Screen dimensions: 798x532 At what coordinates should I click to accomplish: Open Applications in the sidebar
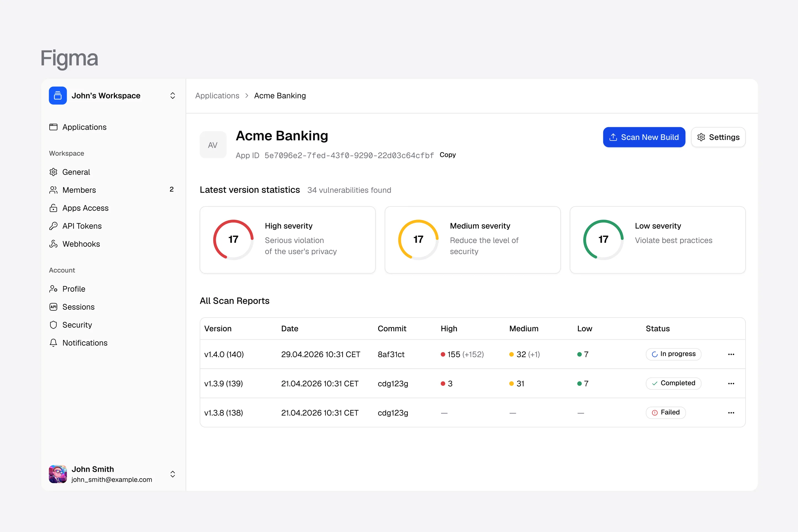tap(84, 127)
